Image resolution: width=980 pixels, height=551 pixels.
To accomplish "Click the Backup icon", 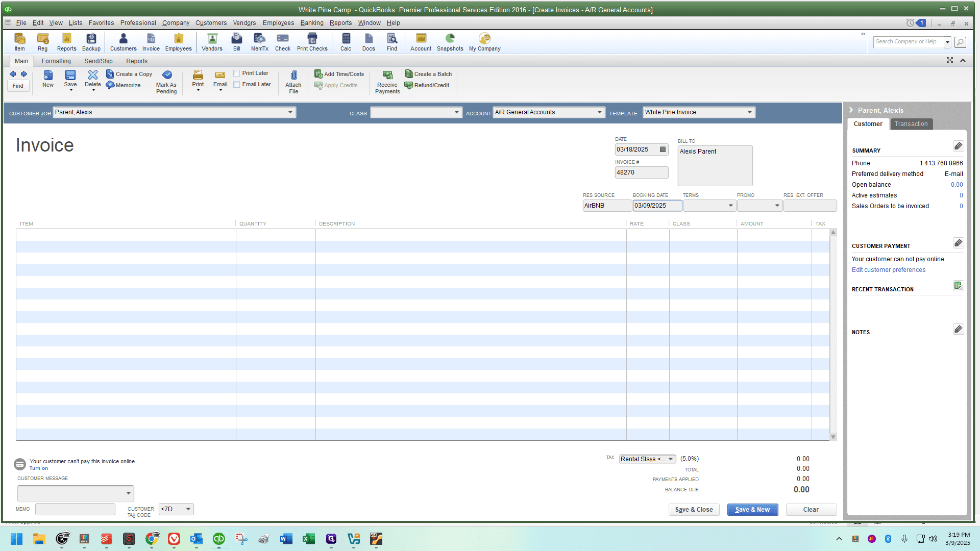I will [91, 41].
